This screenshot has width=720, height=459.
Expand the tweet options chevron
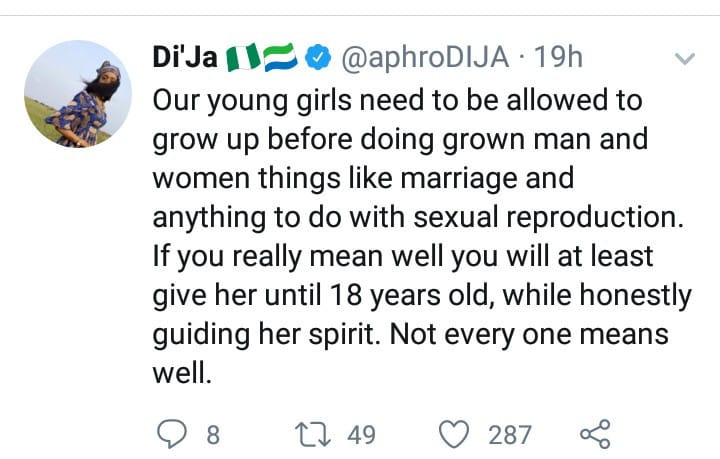pyautogui.click(x=684, y=60)
